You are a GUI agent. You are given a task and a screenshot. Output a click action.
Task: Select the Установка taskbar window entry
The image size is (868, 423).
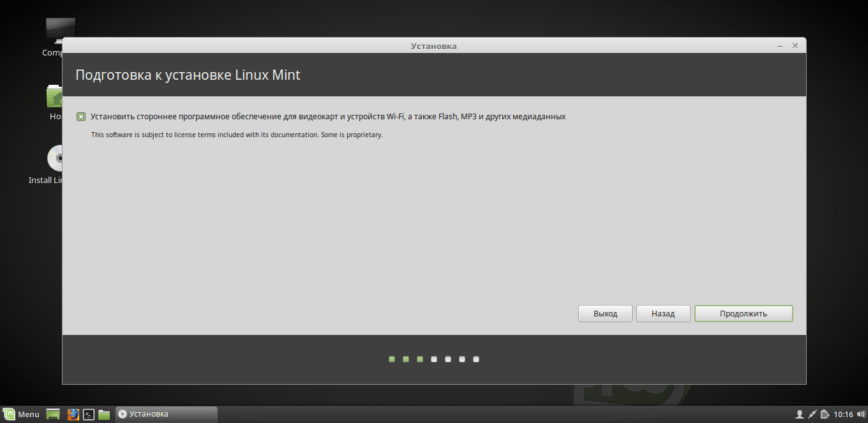(x=166, y=414)
